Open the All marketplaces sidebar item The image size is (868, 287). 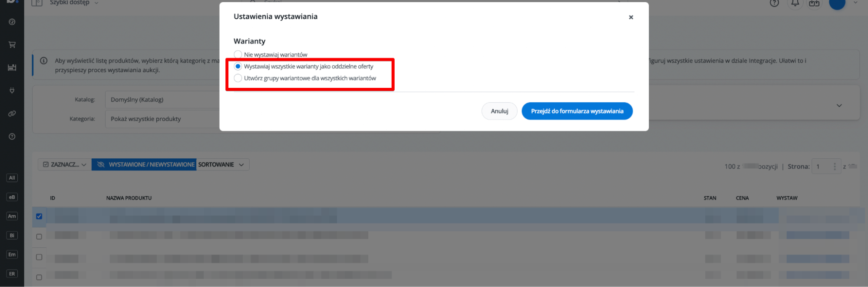click(12, 178)
